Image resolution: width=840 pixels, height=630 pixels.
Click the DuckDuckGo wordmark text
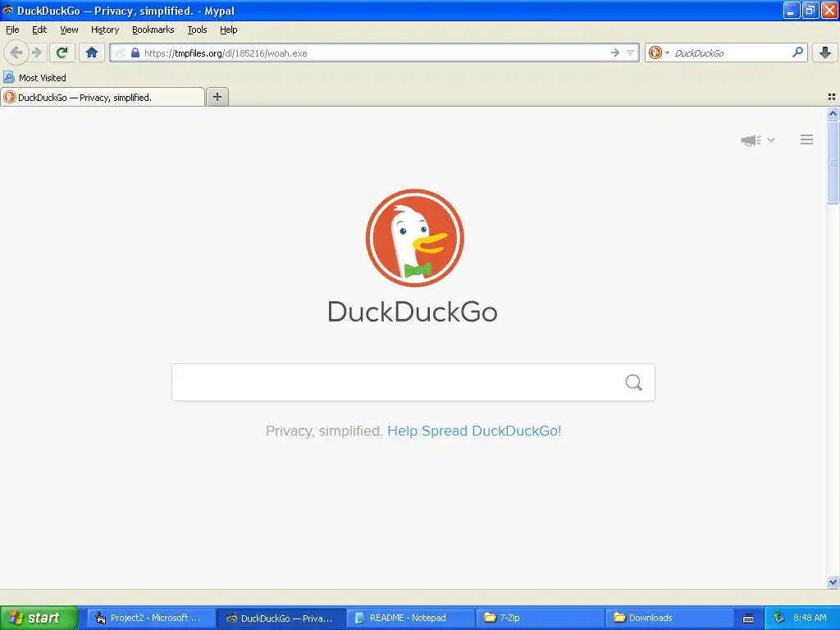[x=413, y=312]
